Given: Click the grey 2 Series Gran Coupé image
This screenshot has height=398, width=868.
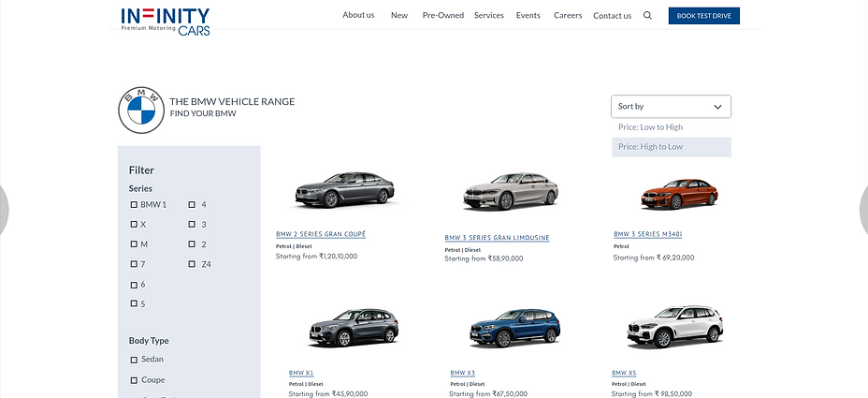Looking at the screenshot, I should pyautogui.click(x=344, y=189).
